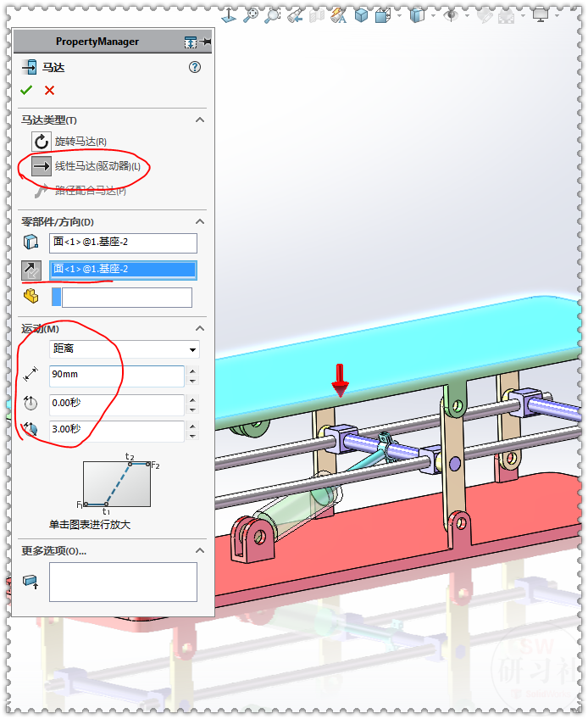588x719 pixels.
Task: Open View Orientation dropdown arrow
Action: (399, 15)
